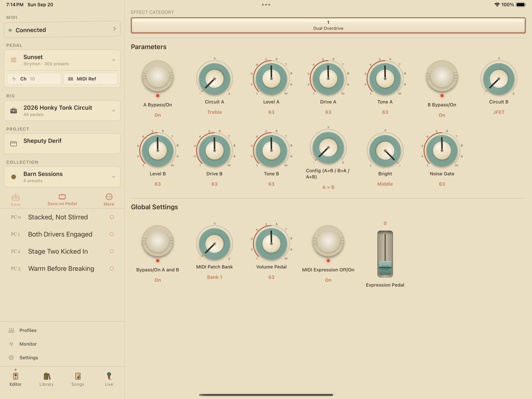Open the MIDI Connected disclosure arrow
Screen dimensions: 532x399
point(115,29)
